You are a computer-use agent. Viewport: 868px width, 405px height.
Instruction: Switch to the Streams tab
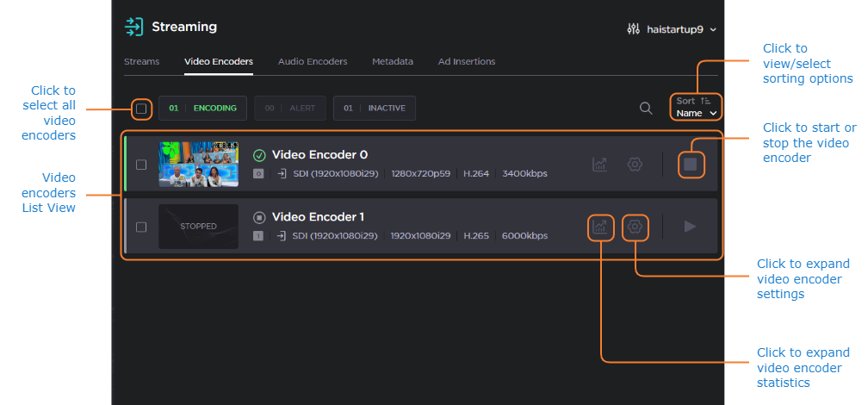[x=141, y=62]
